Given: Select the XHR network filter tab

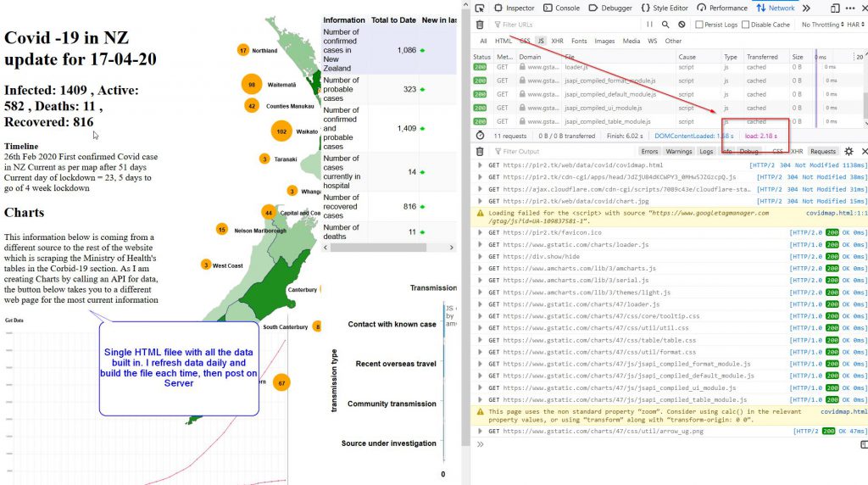Looking at the screenshot, I should [557, 41].
